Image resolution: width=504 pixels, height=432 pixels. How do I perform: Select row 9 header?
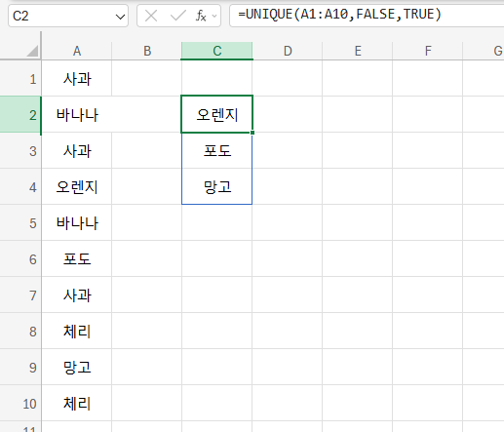coord(20,367)
